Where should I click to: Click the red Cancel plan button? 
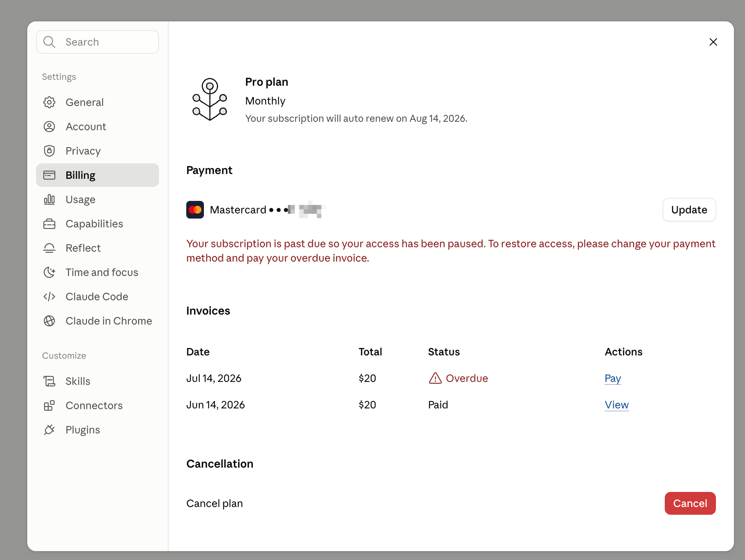point(690,503)
